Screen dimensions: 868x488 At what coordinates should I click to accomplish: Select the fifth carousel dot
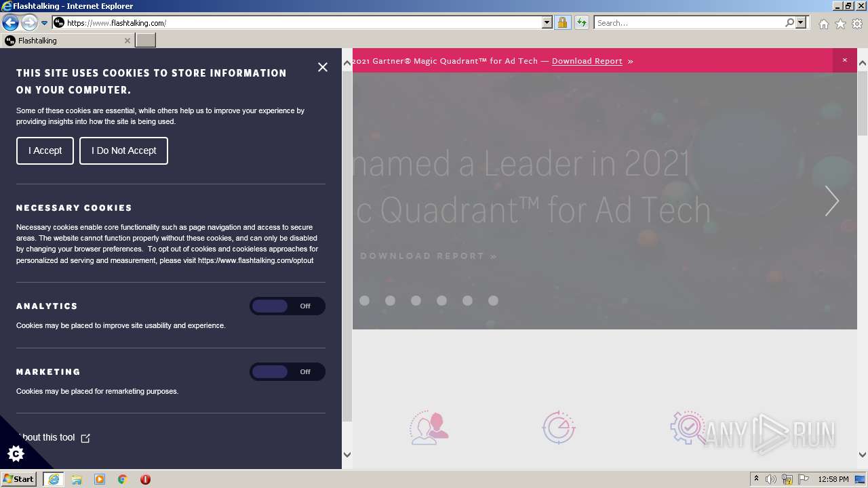[467, 300]
